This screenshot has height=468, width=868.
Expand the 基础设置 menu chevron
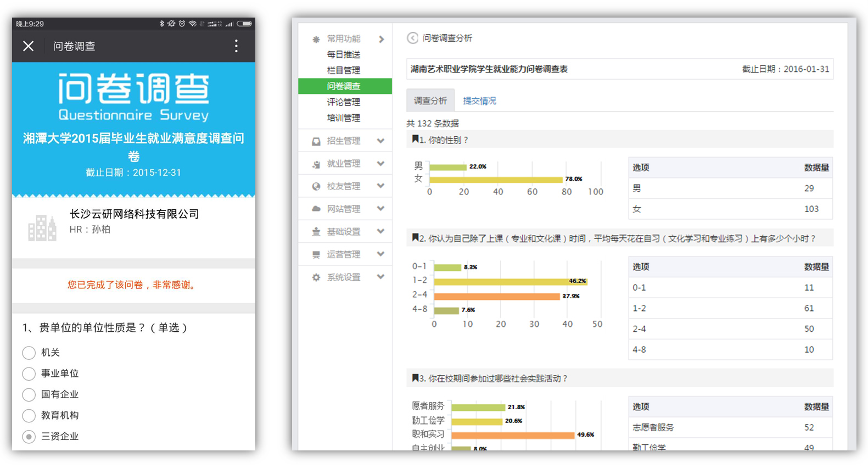[x=380, y=231]
